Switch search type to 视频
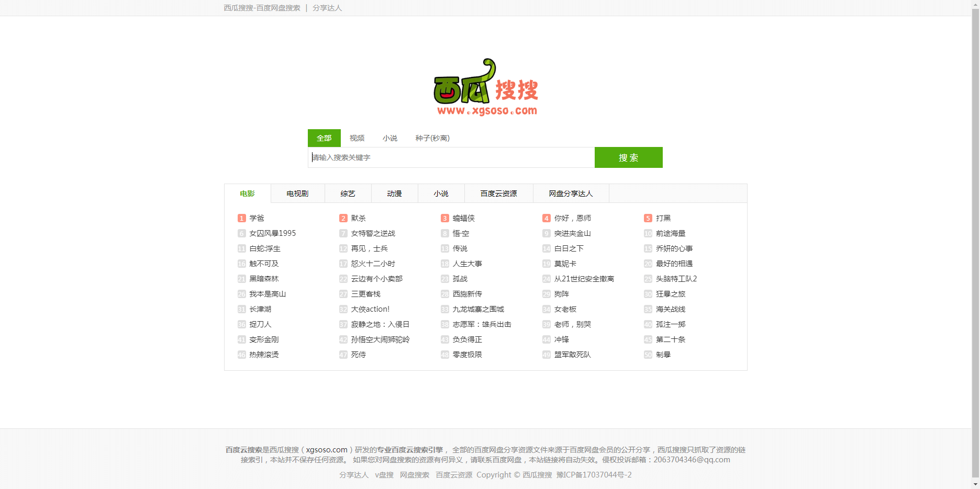The width and height of the screenshot is (980, 489). click(357, 138)
